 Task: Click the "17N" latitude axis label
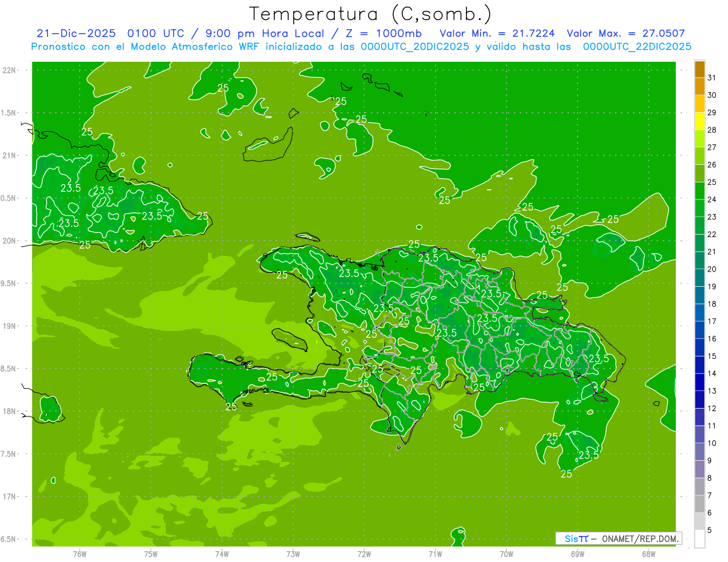pyautogui.click(x=10, y=497)
